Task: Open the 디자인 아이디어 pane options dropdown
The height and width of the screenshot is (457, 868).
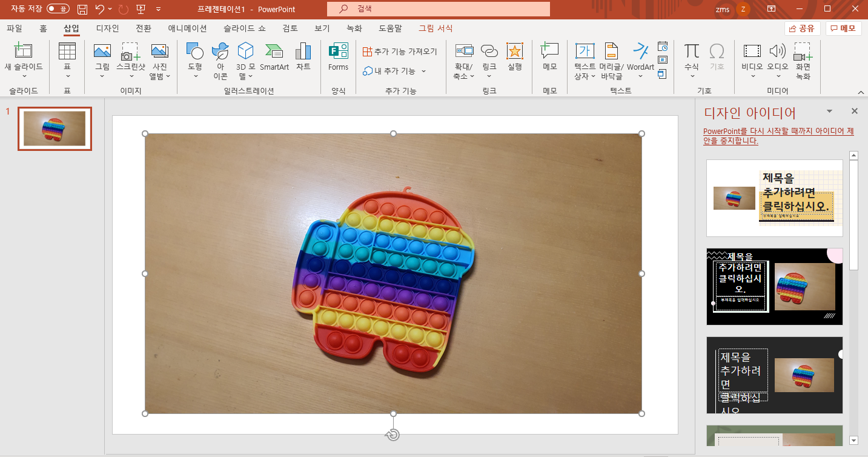Action: [x=829, y=111]
